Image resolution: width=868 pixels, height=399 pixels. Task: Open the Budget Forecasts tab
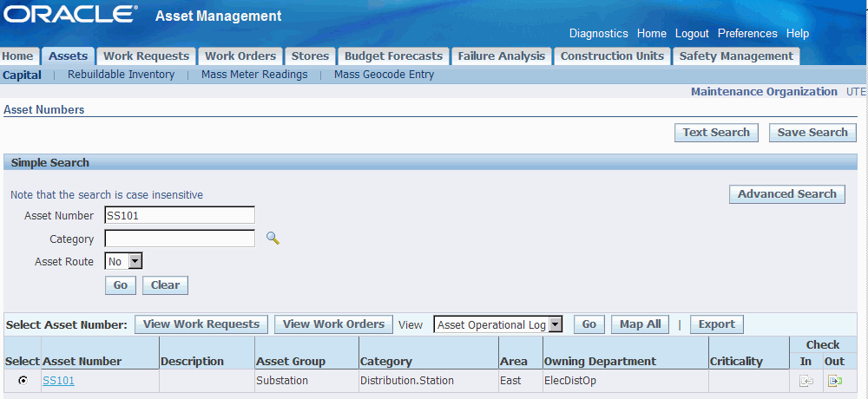click(393, 56)
